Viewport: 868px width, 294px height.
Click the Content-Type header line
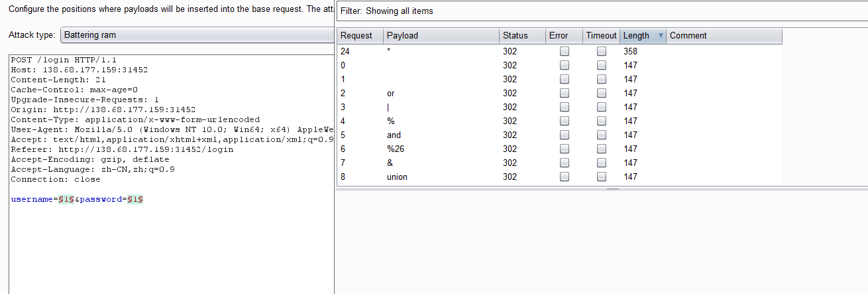pos(135,119)
